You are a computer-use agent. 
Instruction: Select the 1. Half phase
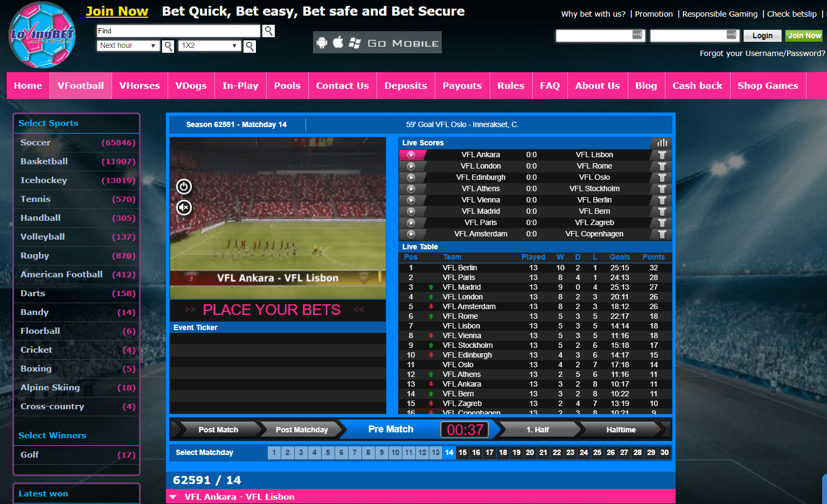(x=538, y=430)
